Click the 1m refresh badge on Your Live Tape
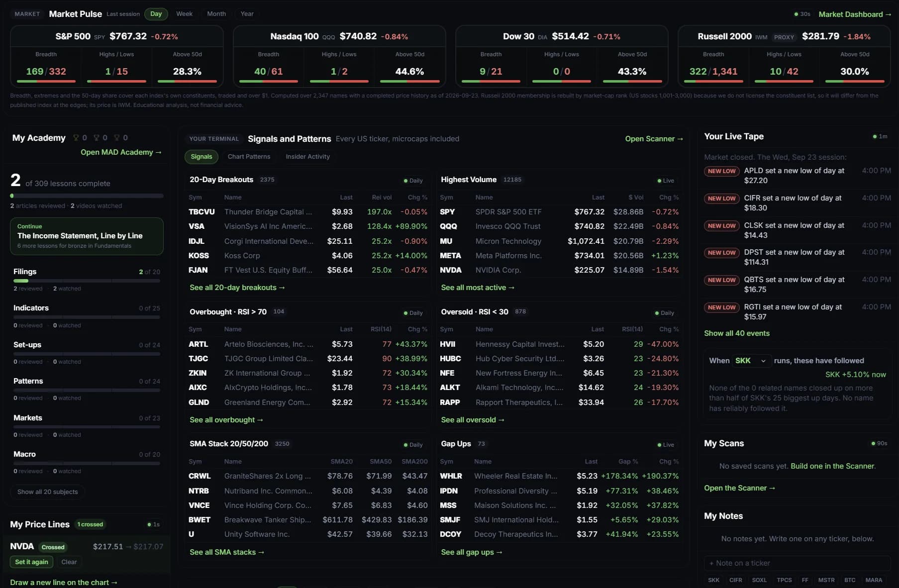 pyautogui.click(x=880, y=136)
